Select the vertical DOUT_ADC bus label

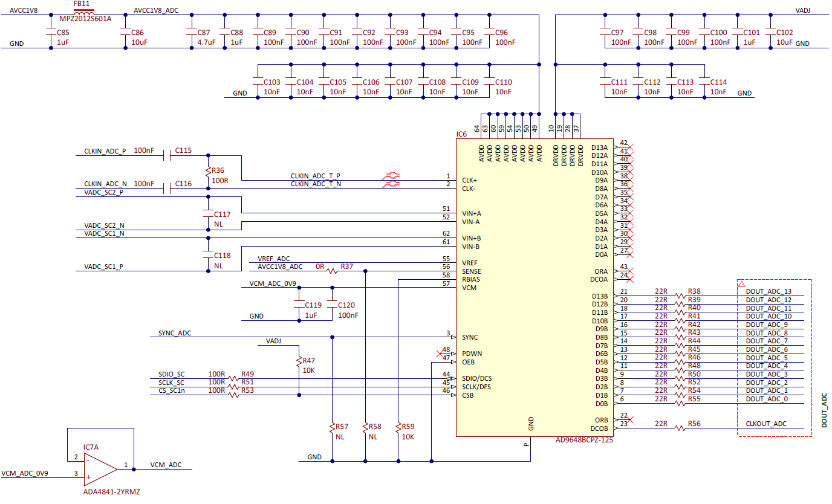point(824,410)
